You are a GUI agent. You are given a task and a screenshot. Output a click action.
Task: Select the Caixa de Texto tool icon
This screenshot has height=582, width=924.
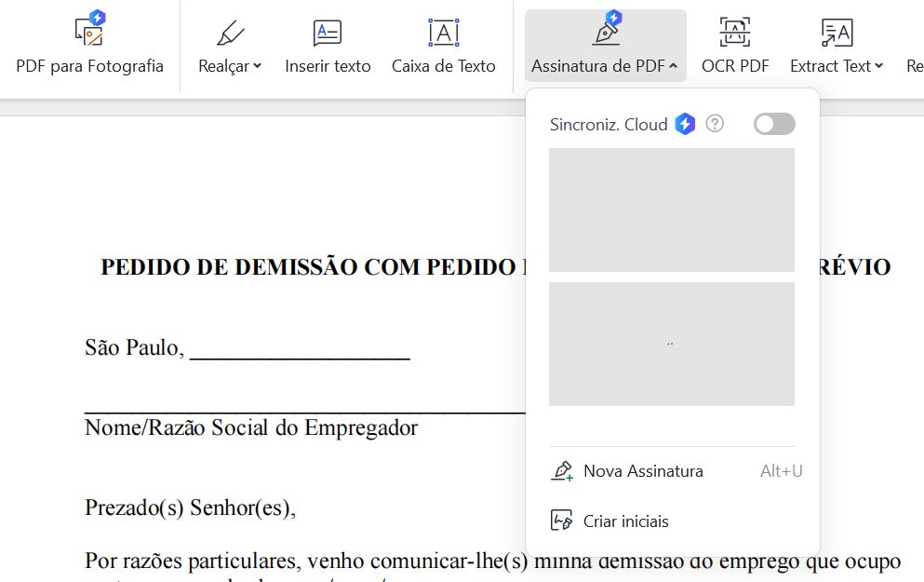pyautogui.click(x=444, y=33)
